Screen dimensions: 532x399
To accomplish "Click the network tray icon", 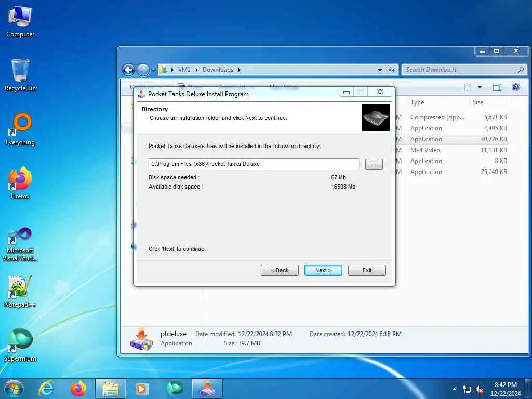I will coord(467,390).
